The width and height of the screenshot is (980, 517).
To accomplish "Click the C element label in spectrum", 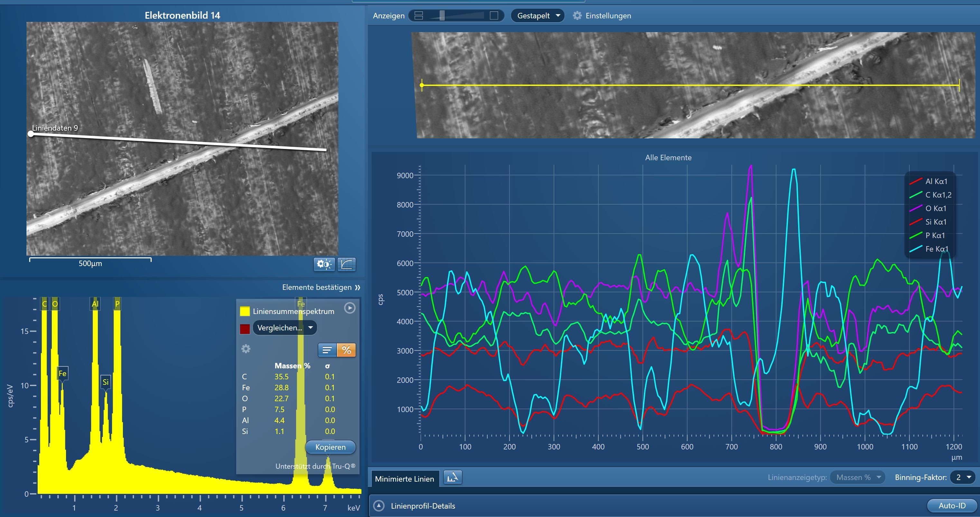I will [x=44, y=304].
